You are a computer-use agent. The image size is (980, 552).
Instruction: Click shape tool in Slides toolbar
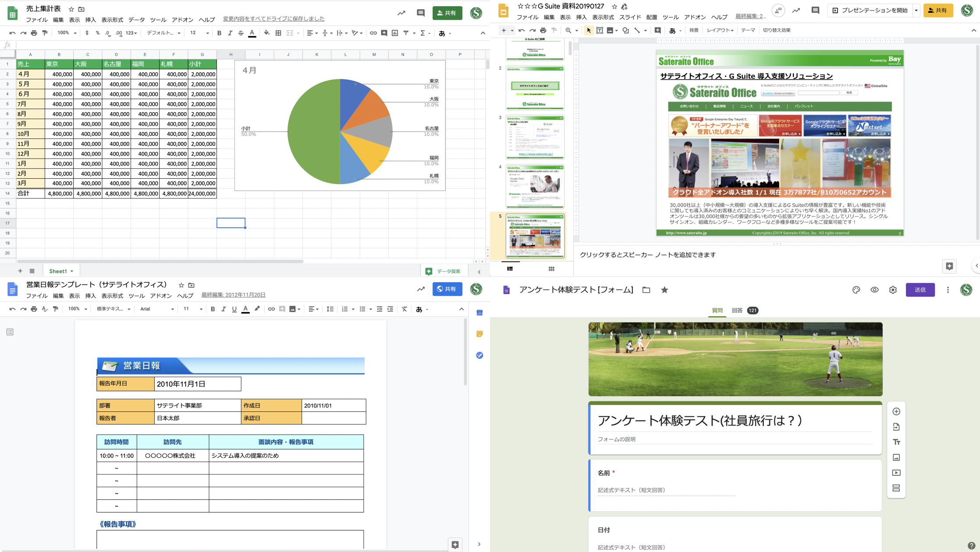pyautogui.click(x=625, y=30)
